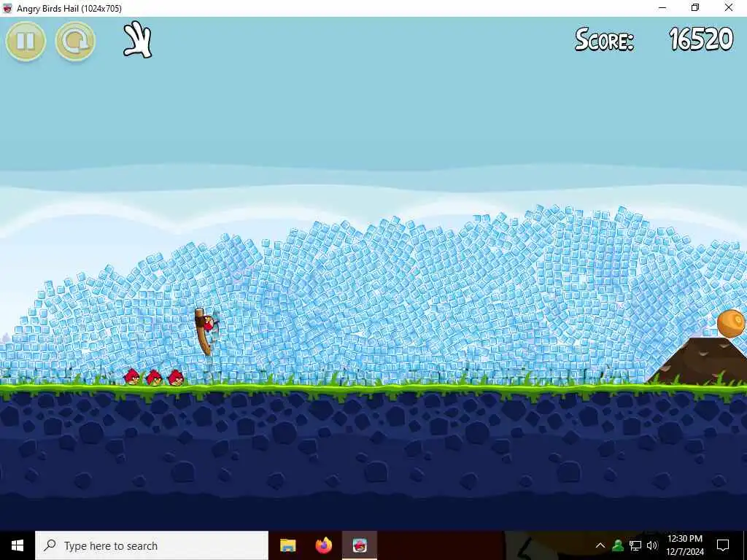Click the Score label
747x560 pixels.
tap(604, 39)
